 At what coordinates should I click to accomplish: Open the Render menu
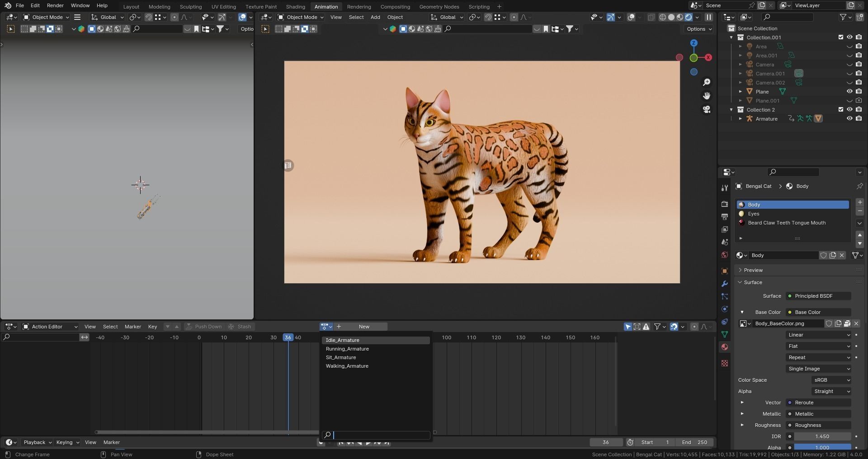(x=55, y=5)
